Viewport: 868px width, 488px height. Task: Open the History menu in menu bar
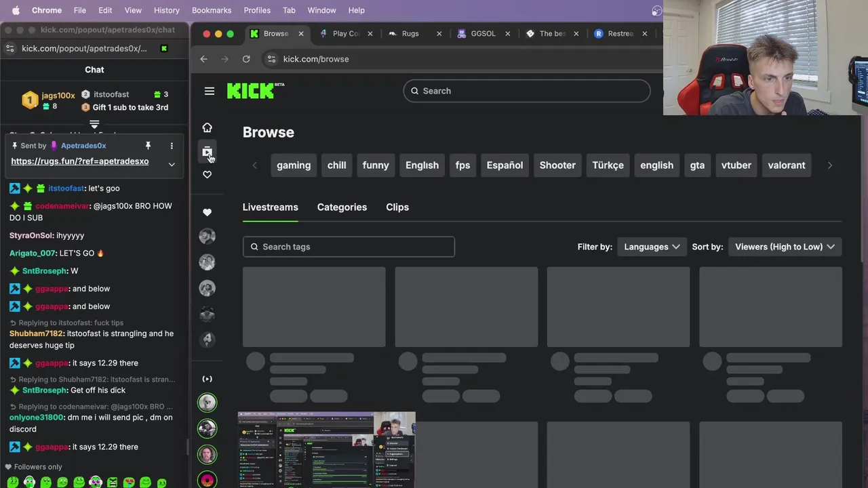[166, 10]
